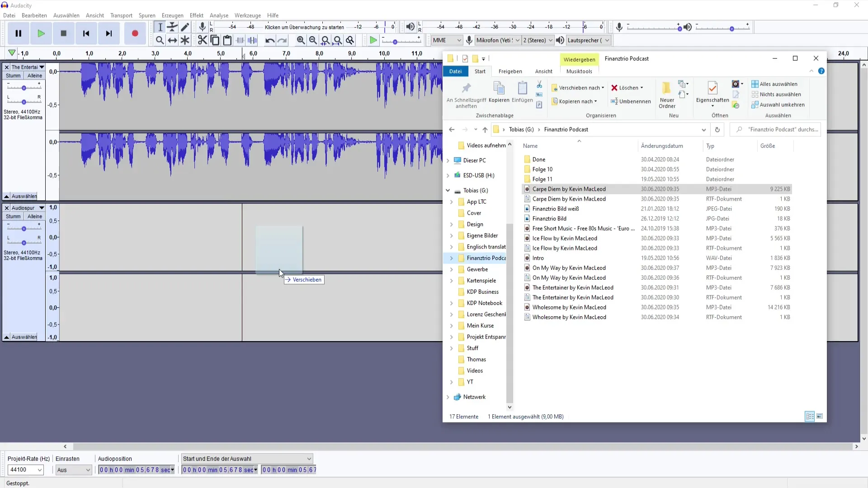
Task: Solo The Entertainer track with Alleine
Action: click(35, 76)
